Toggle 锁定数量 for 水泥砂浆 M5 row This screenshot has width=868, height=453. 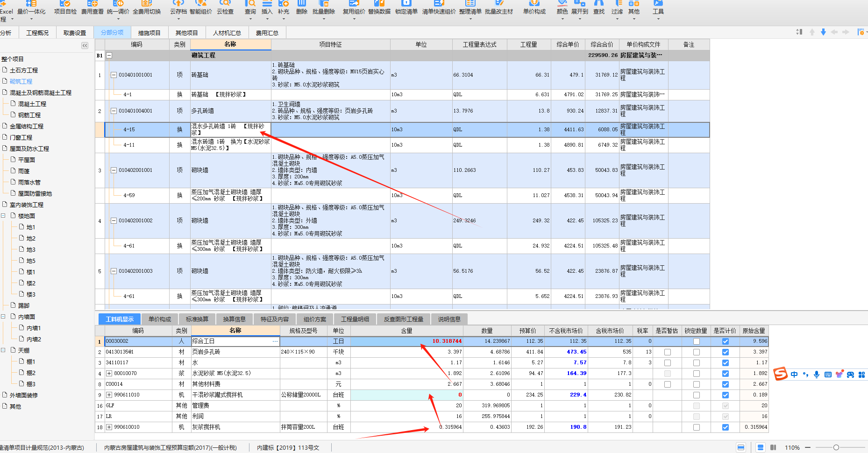[697, 374]
